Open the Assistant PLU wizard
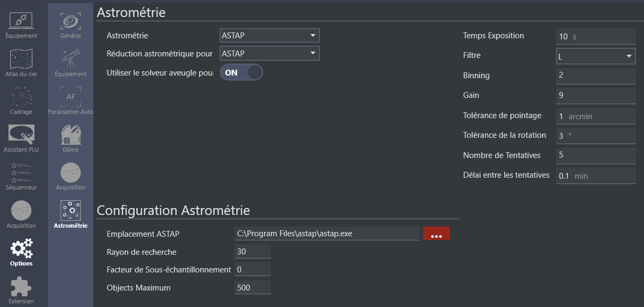This screenshot has width=644, height=307. pyautogui.click(x=21, y=138)
